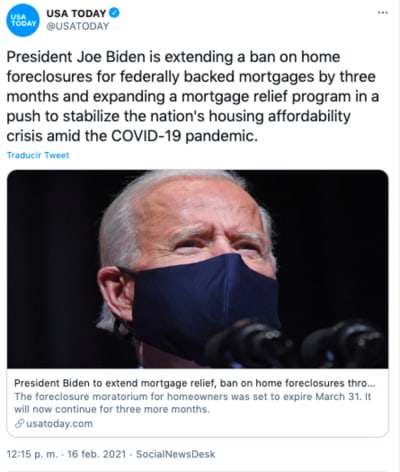
Task: Click the 16 feb. 2021 date
Action: (97, 454)
